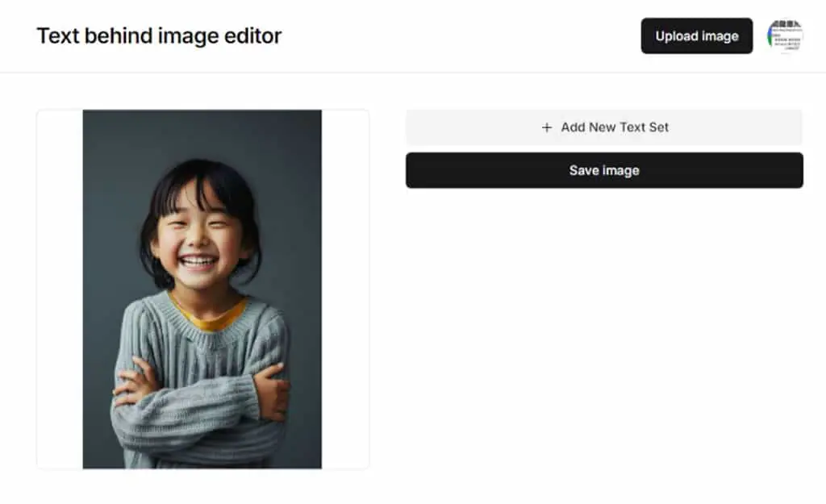The height and width of the screenshot is (504, 826).
Task: Click the header area between title and Upload
Action: click(x=461, y=35)
